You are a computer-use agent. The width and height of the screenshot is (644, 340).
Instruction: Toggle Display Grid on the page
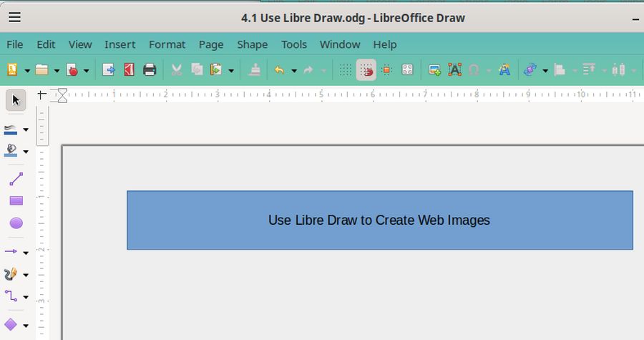point(346,69)
